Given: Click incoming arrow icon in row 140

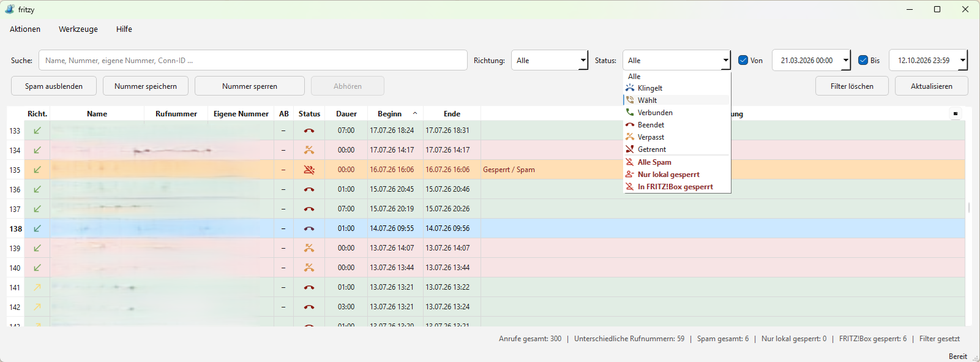Looking at the screenshot, I should pos(37,268).
